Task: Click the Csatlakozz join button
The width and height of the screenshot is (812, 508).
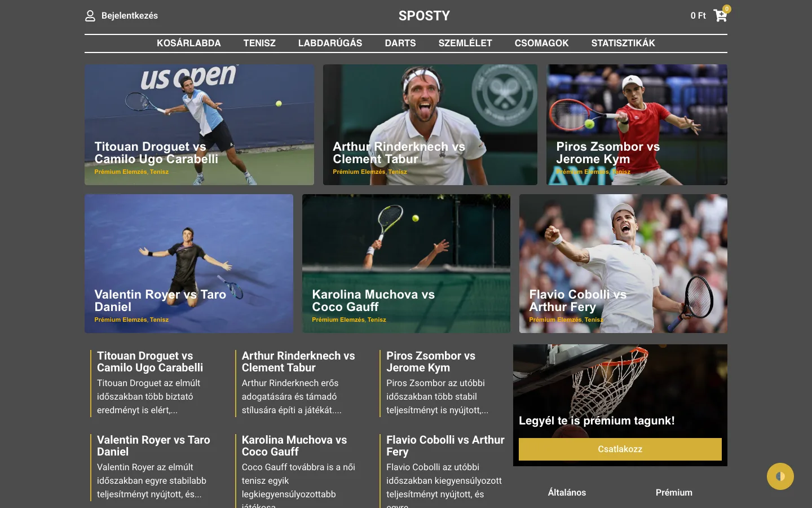Action: coord(620,449)
